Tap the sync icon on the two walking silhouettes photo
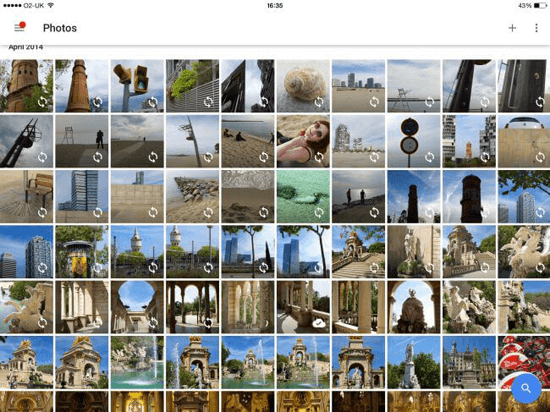Screen dimensions: 550x412 [x=374, y=212]
